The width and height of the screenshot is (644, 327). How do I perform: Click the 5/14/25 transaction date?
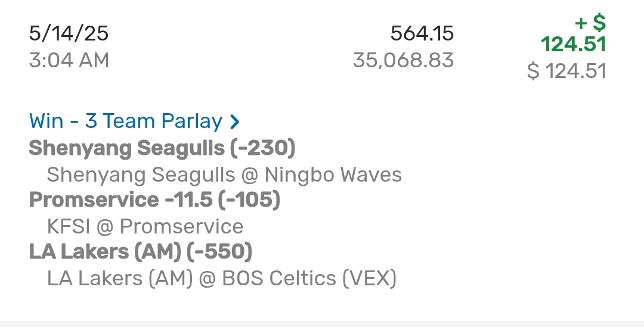(69, 33)
